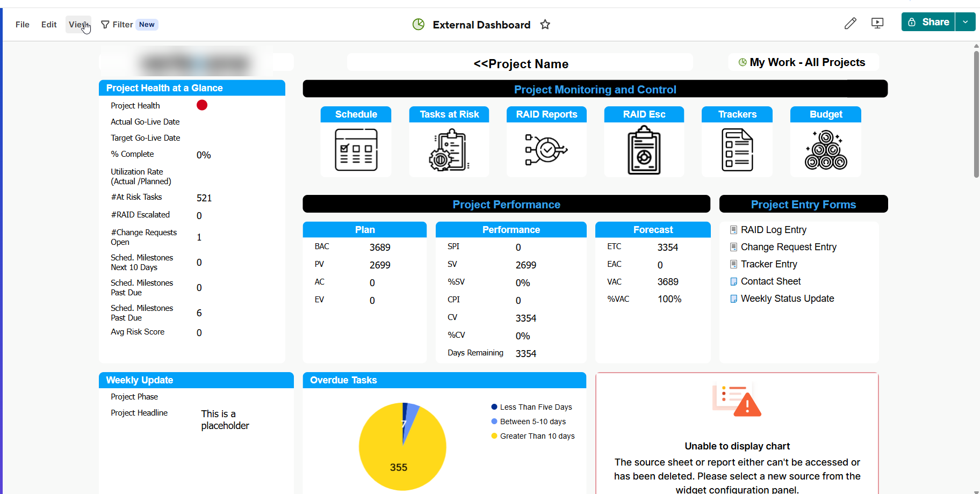Click the Project Health at a Glance header
This screenshot has height=494, width=980.
[192, 88]
